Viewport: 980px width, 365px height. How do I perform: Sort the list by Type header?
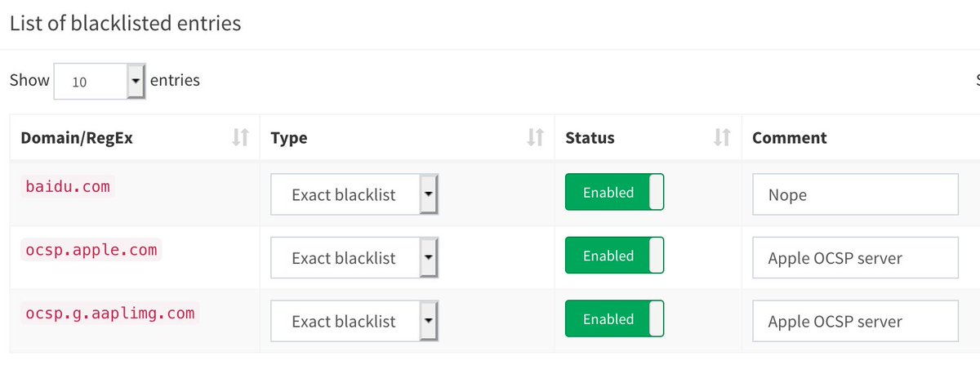click(289, 138)
